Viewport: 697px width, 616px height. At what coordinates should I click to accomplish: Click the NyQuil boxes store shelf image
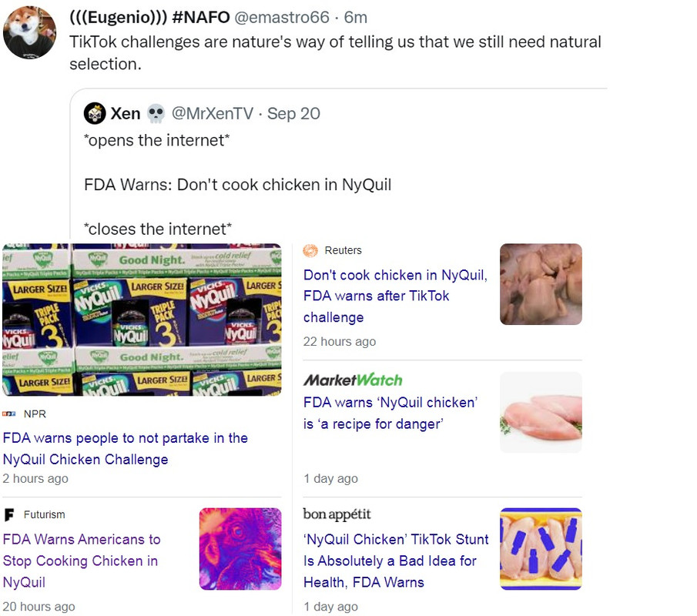pos(142,320)
